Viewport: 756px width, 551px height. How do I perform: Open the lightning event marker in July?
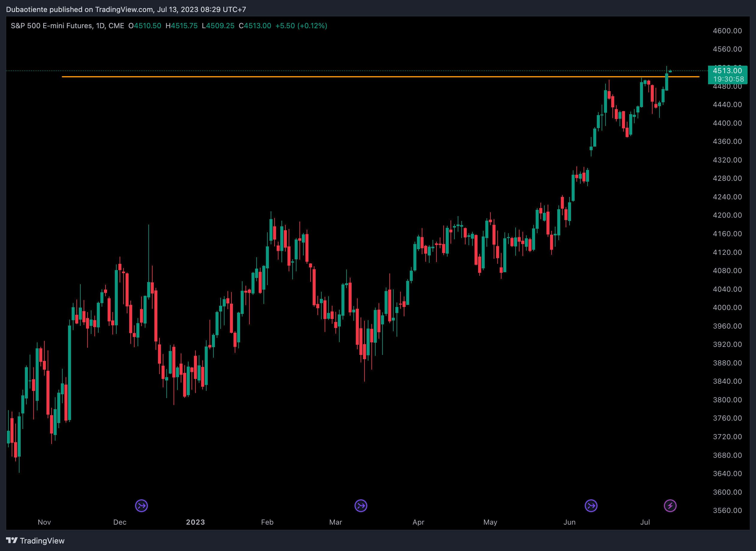pos(670,506)
